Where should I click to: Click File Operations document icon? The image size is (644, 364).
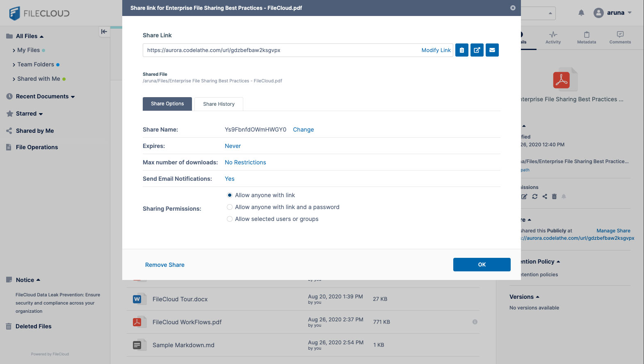9,147
